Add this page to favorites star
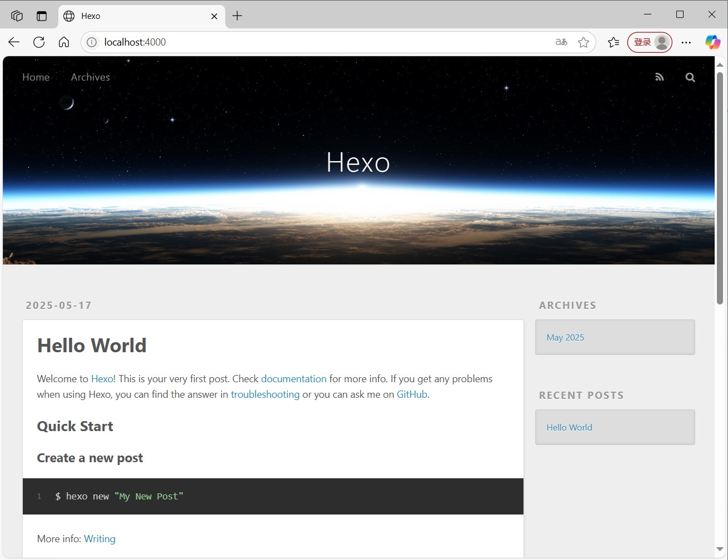 click(584, 42)
